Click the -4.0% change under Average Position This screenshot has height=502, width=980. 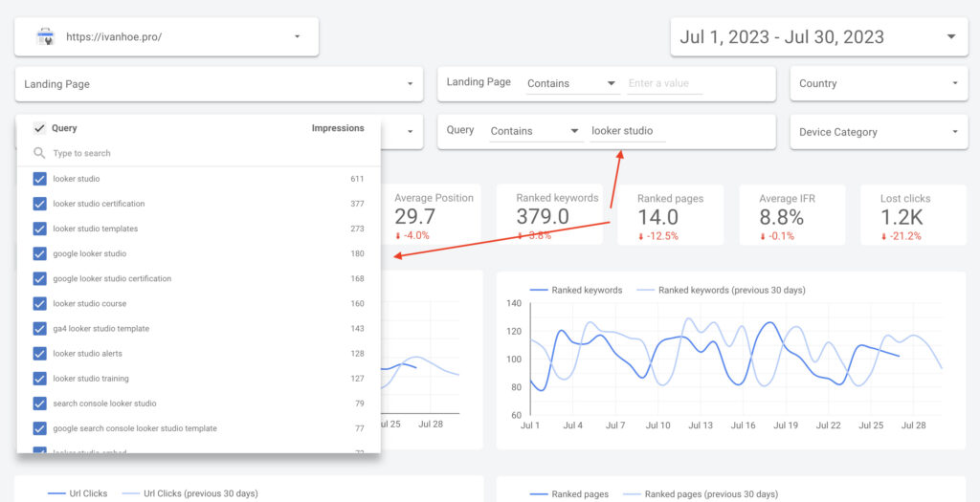coord(412,236)
